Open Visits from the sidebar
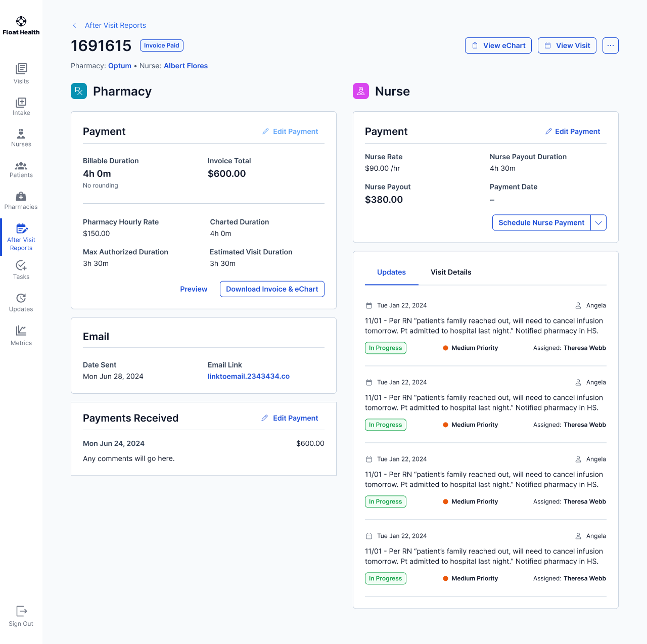The height and width of the screenshot is (644, 647). [x=21, y=69]
